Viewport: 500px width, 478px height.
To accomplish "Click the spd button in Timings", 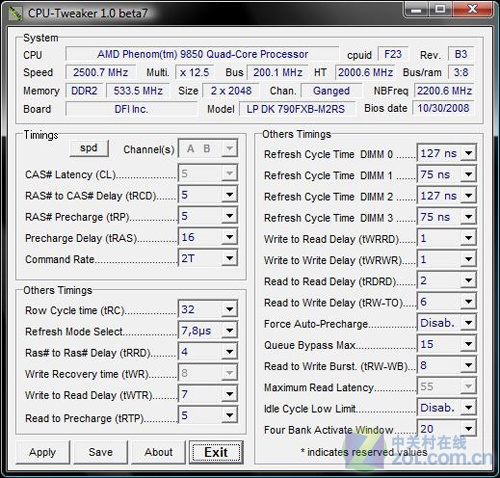I will [x=89, y=148].
